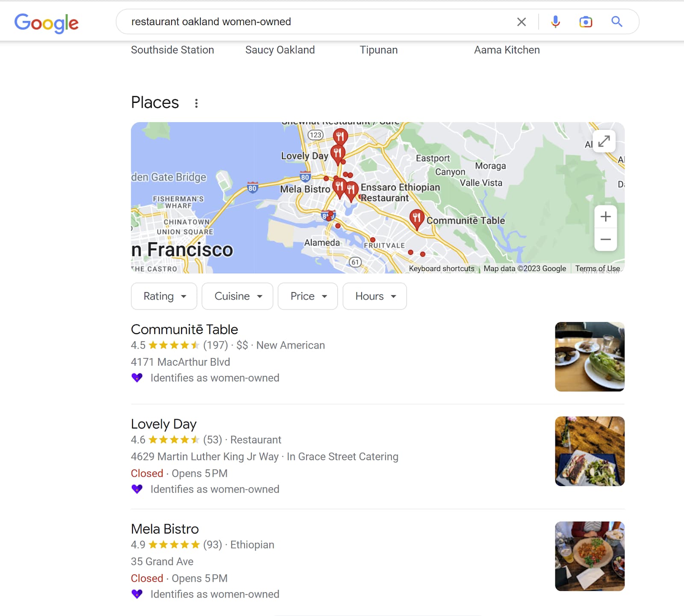Click the Lovely Day food photo
The height and width of the screenshot is (616, 684).
590,451
